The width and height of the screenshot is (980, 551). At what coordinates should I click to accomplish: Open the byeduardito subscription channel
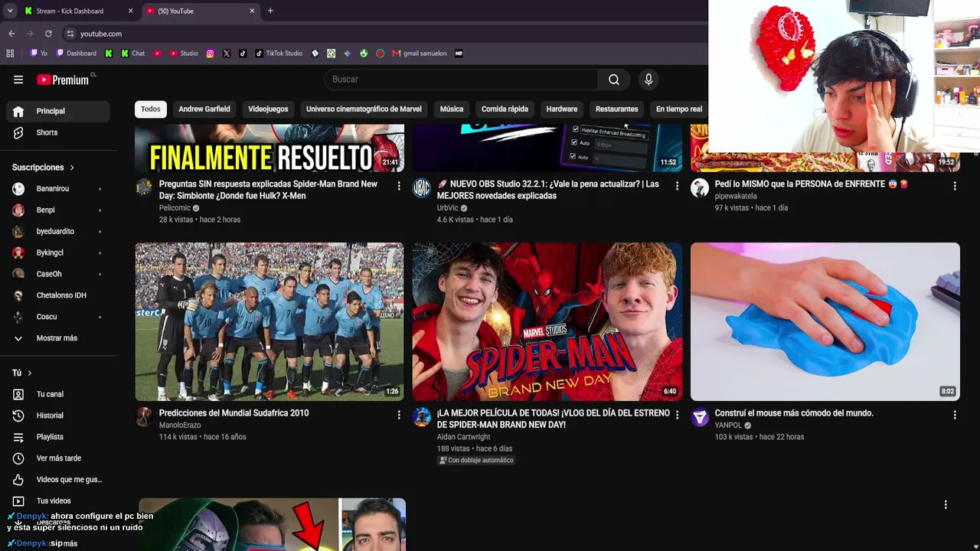[58, 231]
